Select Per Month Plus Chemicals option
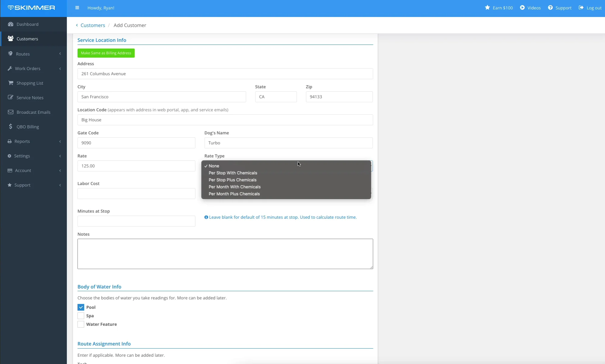605x364 pixels. 234,194
